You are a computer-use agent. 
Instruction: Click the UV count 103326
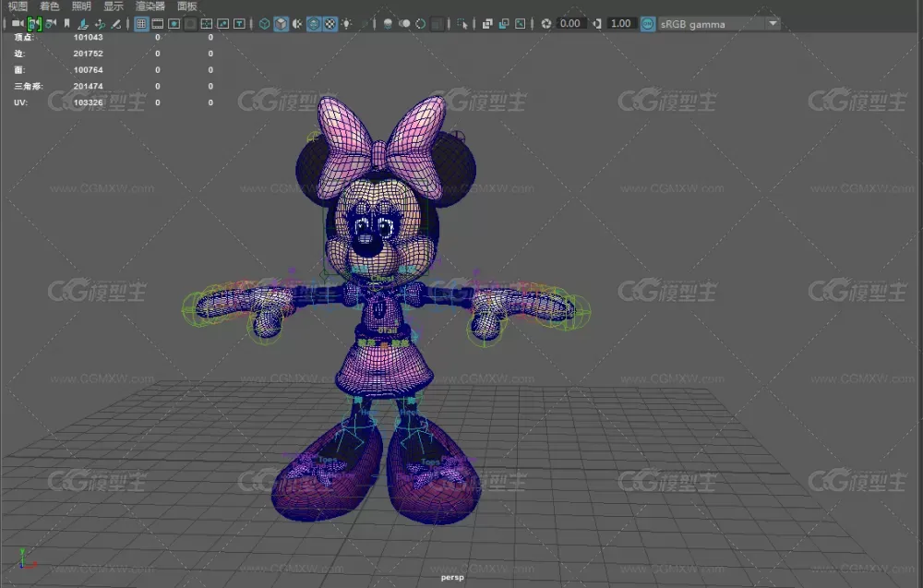coord(89,102)
